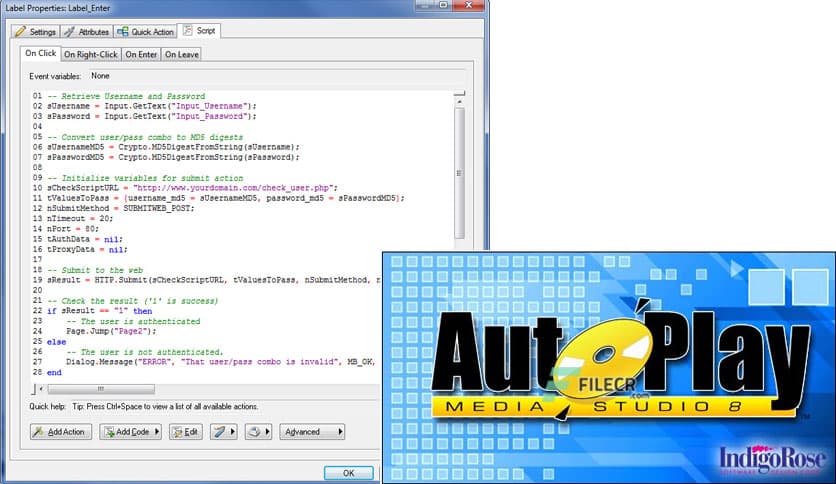This screenshot has width=836, height=484.
Task: Open the Settings tab
Action: pos(36,32)
